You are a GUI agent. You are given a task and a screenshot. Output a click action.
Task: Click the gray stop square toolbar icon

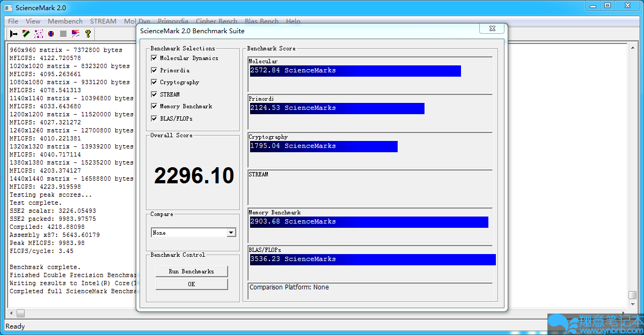pyautogui.click(x=63, y=34)
